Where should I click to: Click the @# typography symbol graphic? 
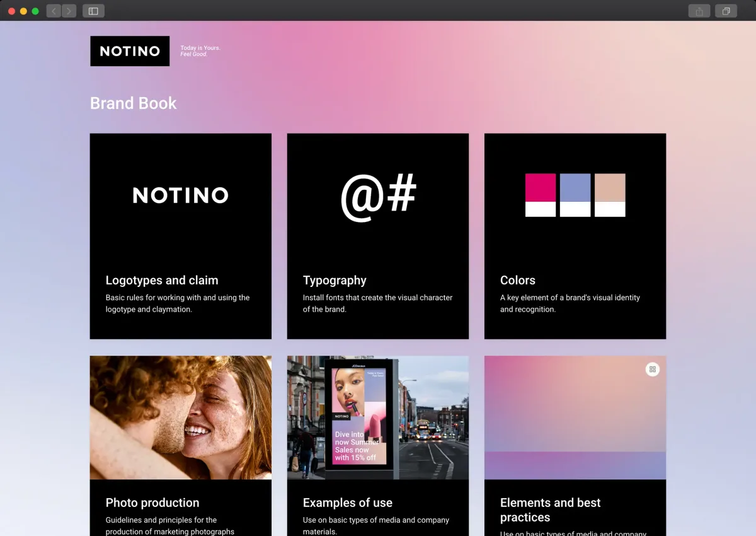pyautogui.click(x=378, y=197)
